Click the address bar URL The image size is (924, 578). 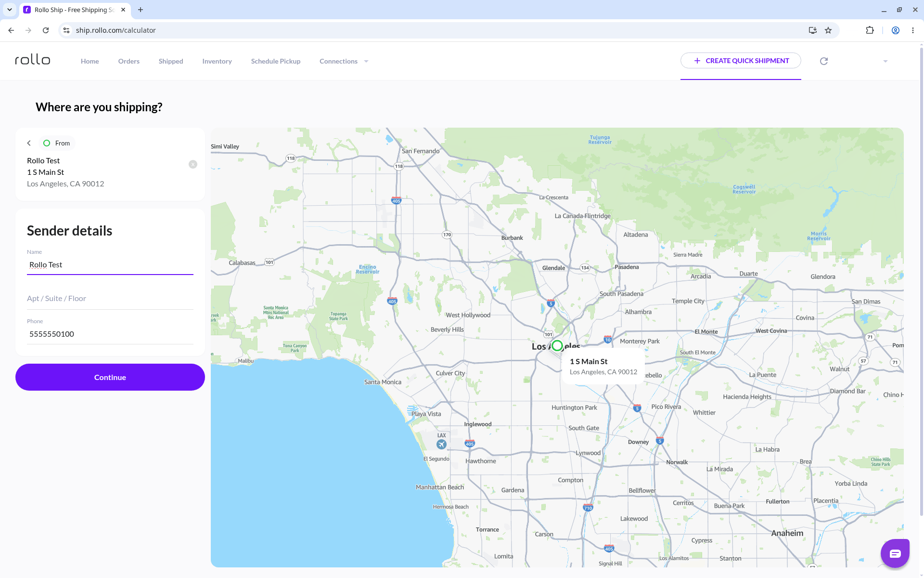coord(115,30)
